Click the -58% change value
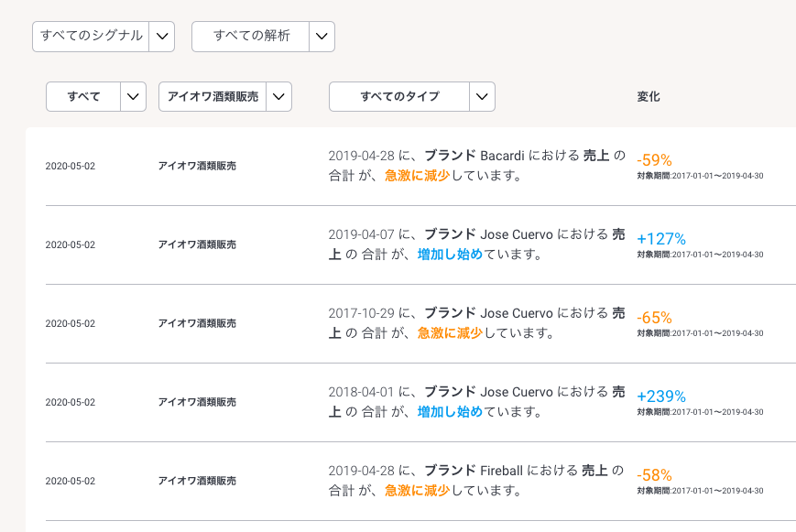Image resolution: width=796 pixels, height=532 pixels. click(x=654, y=474)
